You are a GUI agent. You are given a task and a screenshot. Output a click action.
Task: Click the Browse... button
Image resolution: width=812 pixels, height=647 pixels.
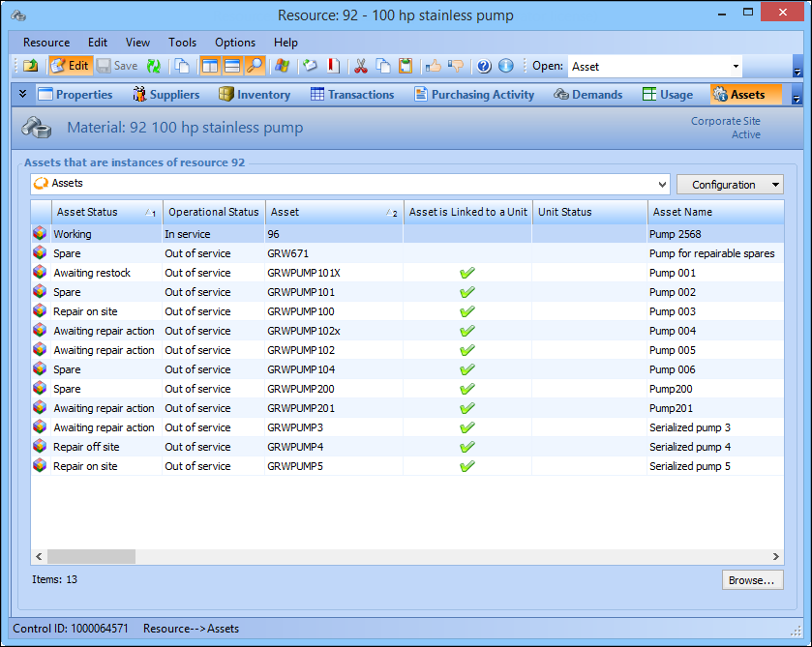click(x=752, y=580)
